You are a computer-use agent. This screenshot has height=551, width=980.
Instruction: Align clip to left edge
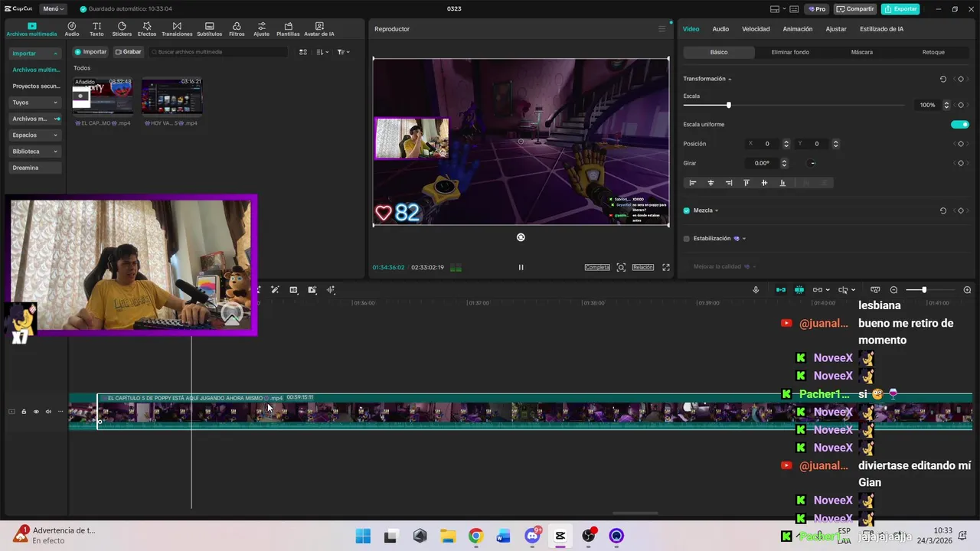(x=693, y=183)
